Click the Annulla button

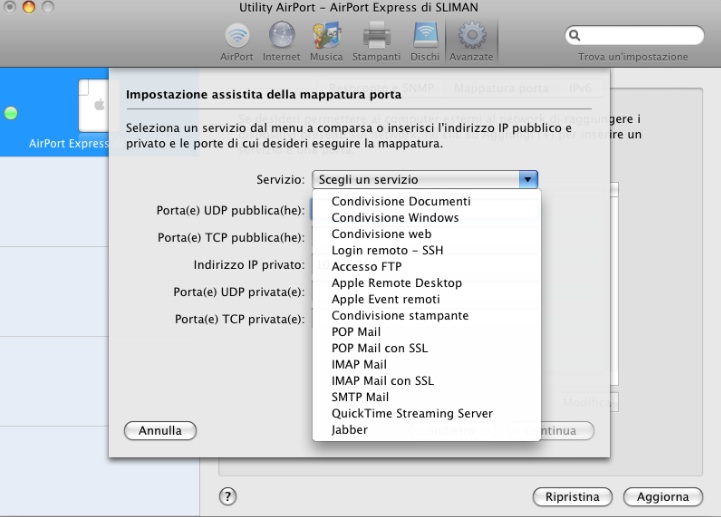[x=160, y=431]
